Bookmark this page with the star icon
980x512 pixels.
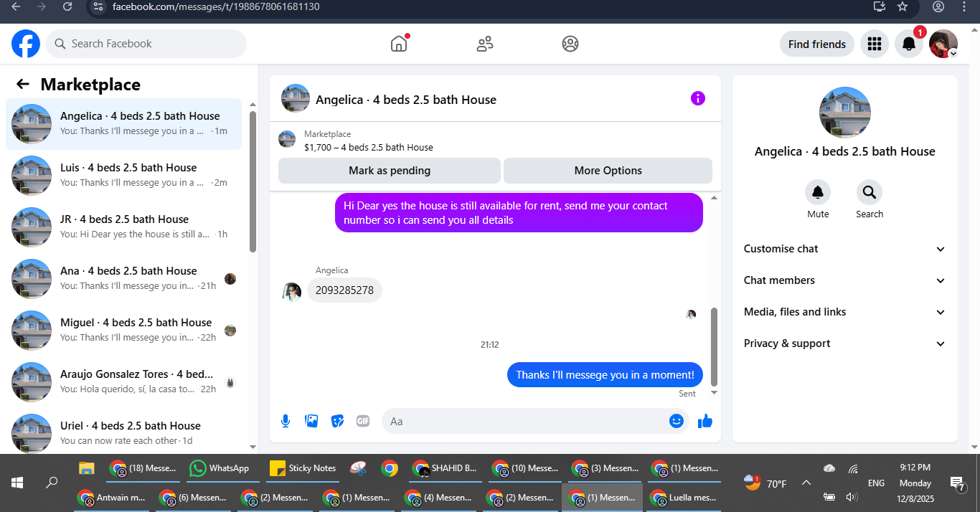903,6
